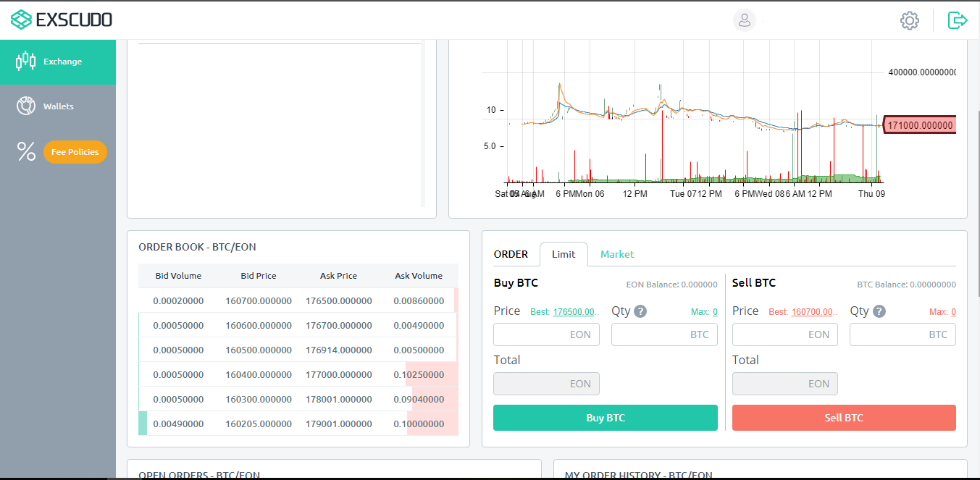Click the BTC Balance text
Image resolution: width=980 pixels, height=480 pixels.
[906, 285]
